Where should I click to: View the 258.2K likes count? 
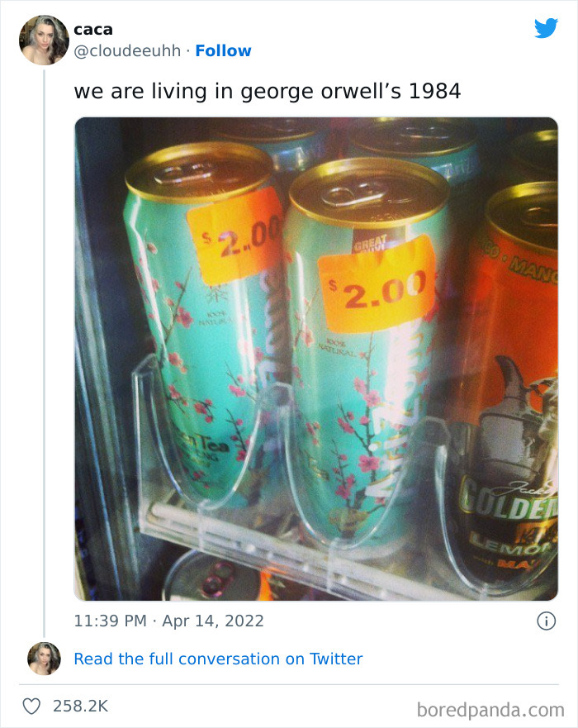point(80,707)
